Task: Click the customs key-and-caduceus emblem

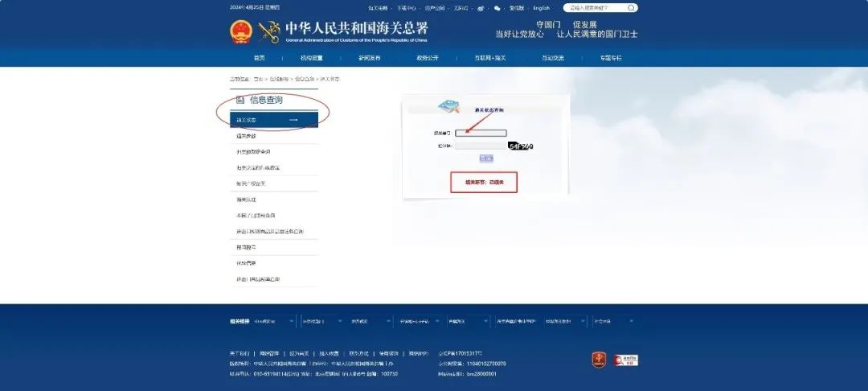Action: coord(269,32)
